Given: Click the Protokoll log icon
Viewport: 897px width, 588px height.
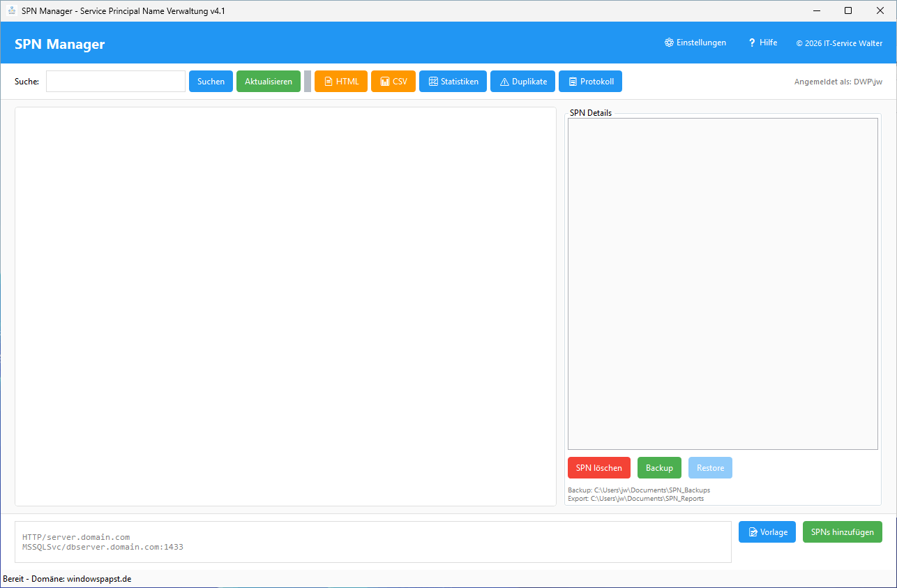Looking at the screenshot, I should (573, 82).
